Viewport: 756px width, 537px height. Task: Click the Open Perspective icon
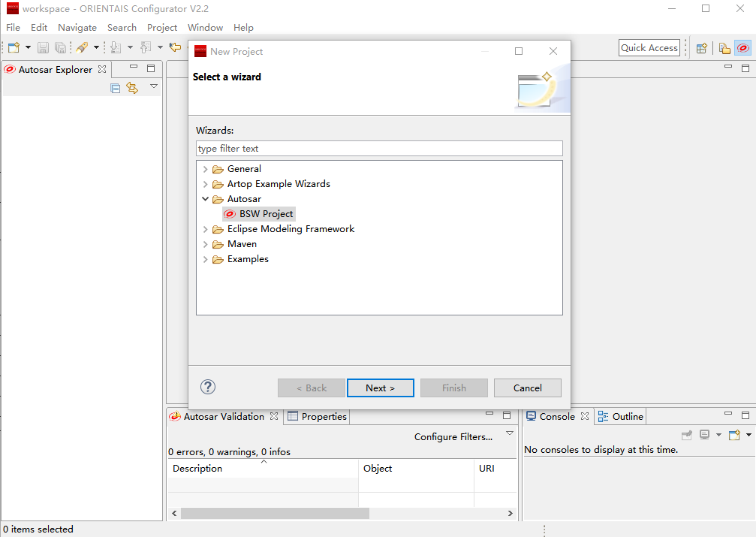click(x=701, y=48)
